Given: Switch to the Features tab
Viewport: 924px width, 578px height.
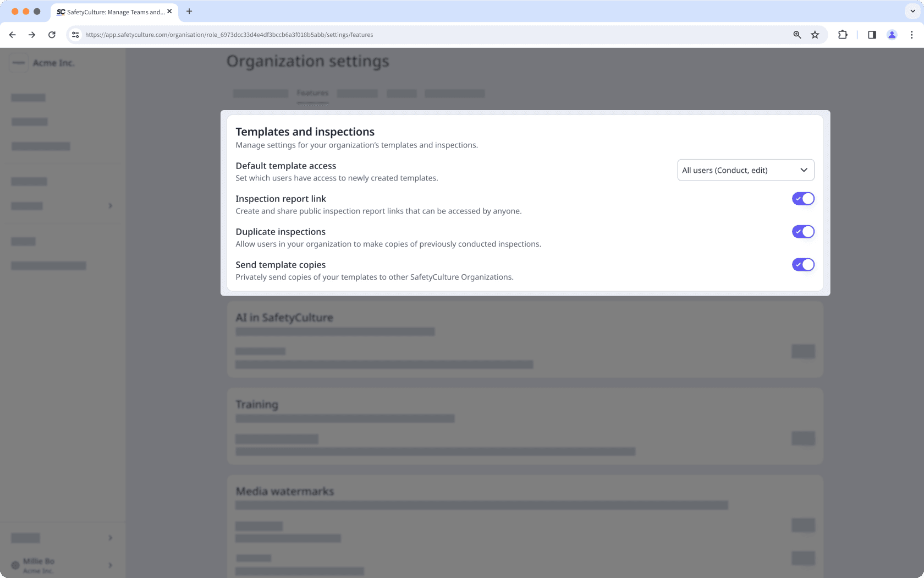Looking at the screenshot, I should (312, 93).
